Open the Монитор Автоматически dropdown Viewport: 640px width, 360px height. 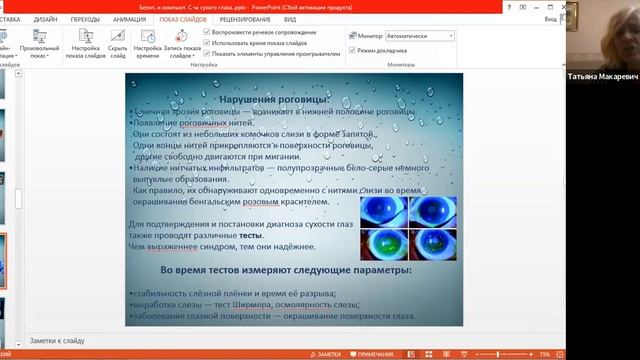point(420,36)
